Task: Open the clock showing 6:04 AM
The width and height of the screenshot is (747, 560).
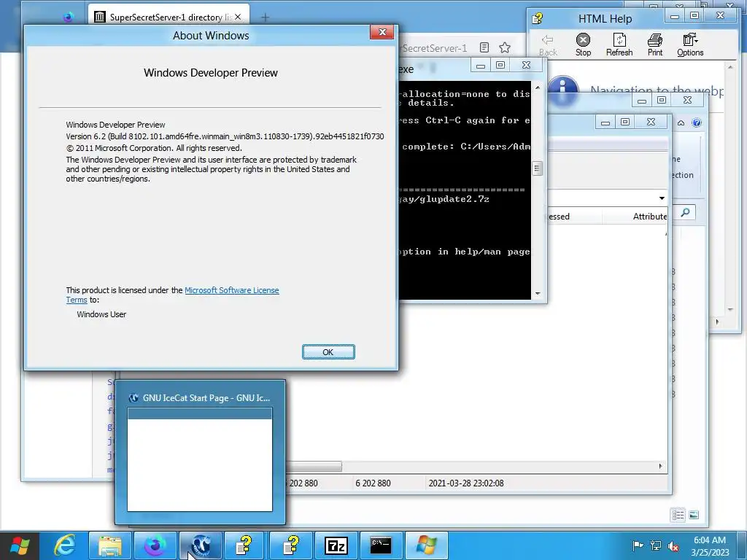Action: [710, 545]
